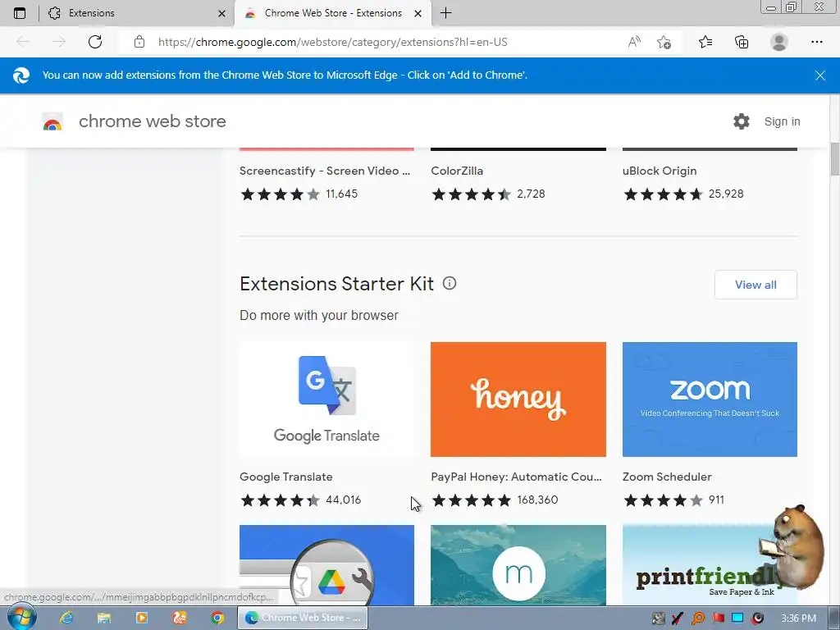This screenshot has width=840, height=630.
Task: Click the red flag tray icon
Action: [x=718, y=619]
